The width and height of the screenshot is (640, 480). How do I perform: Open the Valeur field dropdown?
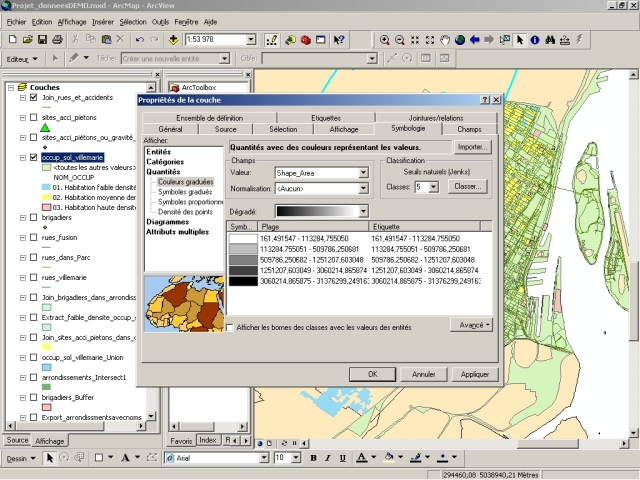click(364, 173)
